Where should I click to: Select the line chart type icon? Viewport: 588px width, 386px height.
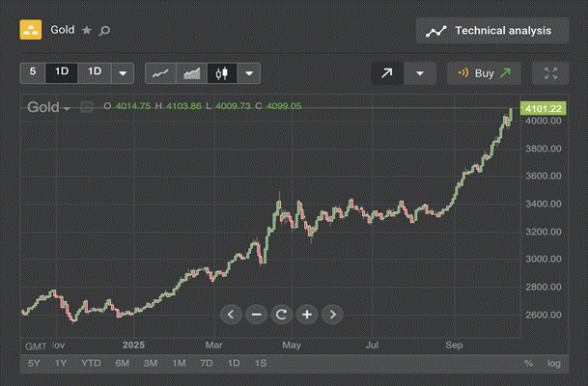160,73
